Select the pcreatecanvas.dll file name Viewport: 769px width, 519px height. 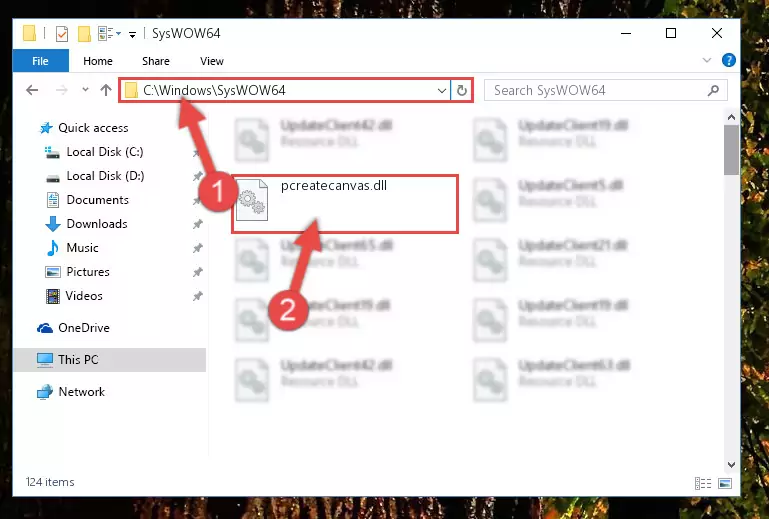(334, 186)
